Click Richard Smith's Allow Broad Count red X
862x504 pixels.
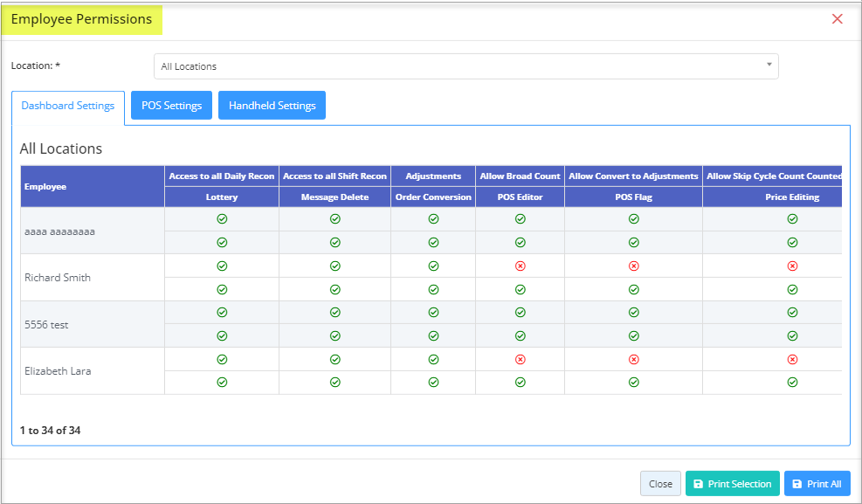(x=520, y=266)
